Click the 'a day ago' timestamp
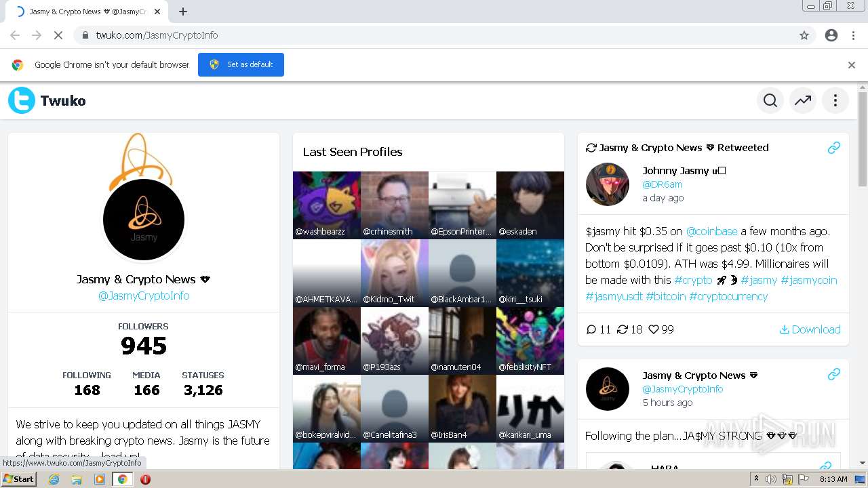This screenshot has width=868, height=488. [x=663, y=198]
